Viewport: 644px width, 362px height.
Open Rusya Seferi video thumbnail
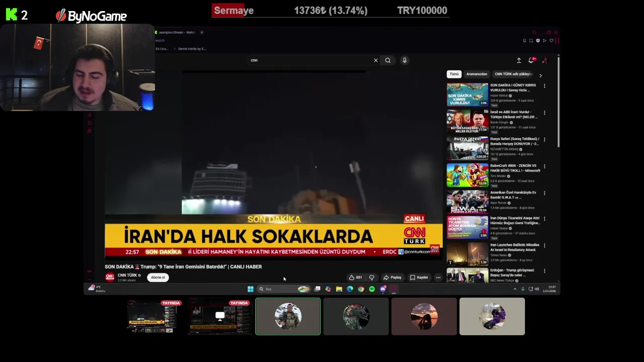click(467, 148)
